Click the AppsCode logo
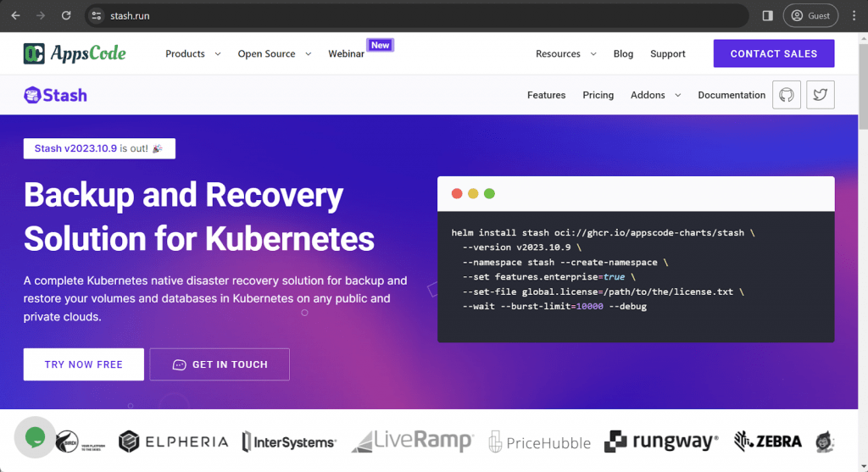 coord(75,53)
